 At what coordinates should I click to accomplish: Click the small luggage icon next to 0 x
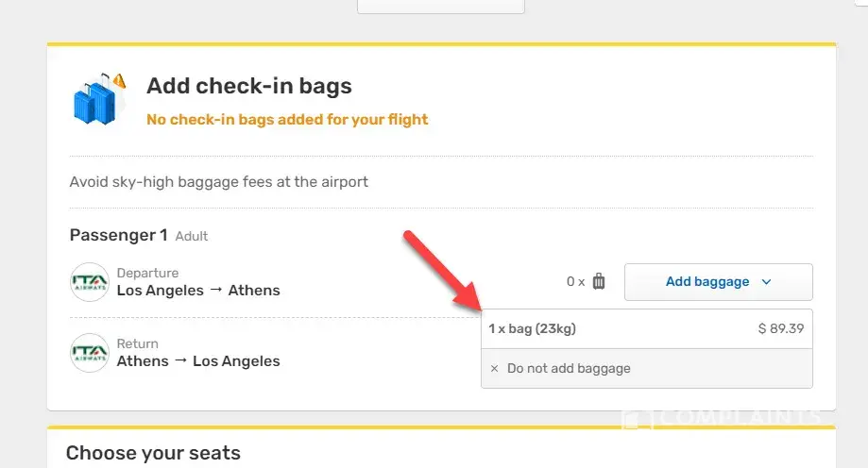pos(599,281)
